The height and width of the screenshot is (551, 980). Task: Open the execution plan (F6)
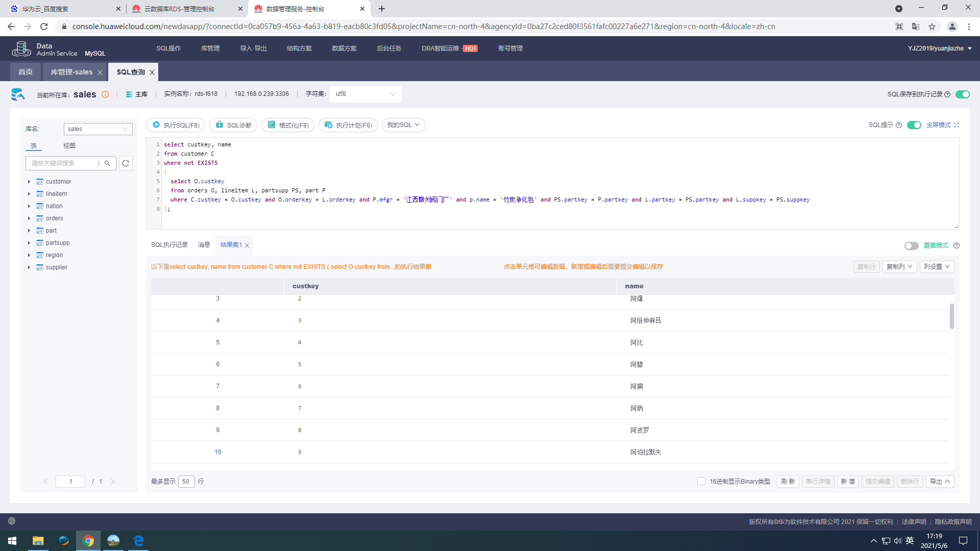click(348, 125)
